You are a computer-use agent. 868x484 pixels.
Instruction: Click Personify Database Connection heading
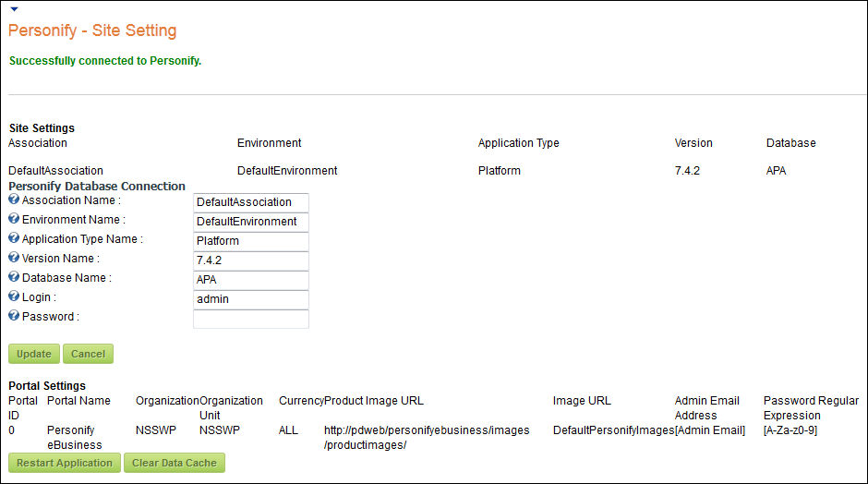97,186
